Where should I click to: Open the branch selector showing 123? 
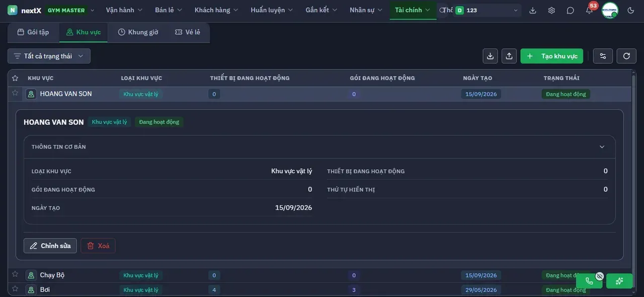coord(487,10)
